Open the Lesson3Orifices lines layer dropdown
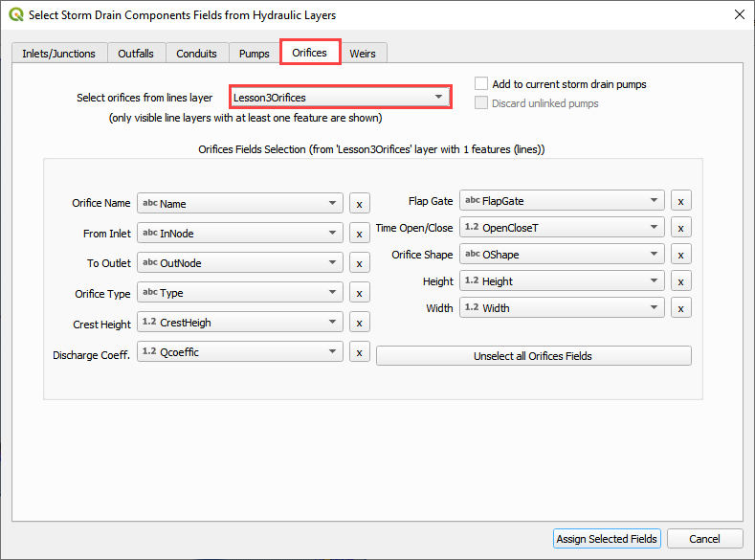 340,97
